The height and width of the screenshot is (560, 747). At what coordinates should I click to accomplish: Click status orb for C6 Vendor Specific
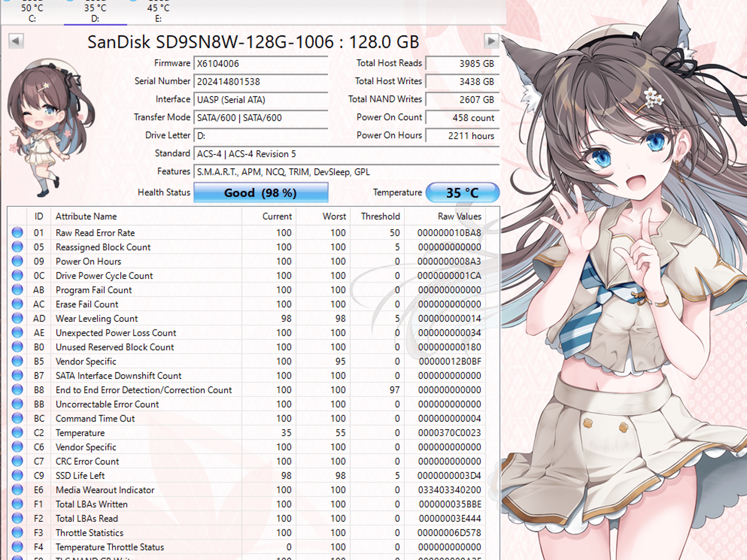pos(17,447)
